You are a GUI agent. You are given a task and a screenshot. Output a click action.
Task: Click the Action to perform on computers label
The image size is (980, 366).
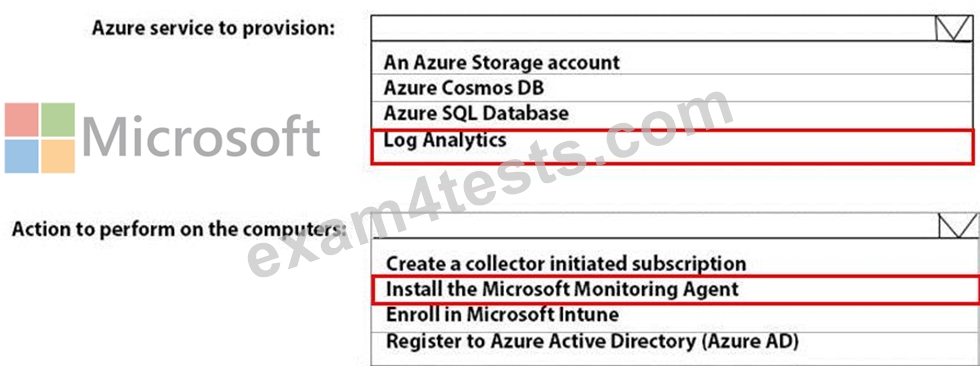pyautogui.click(x=179, y=229)
